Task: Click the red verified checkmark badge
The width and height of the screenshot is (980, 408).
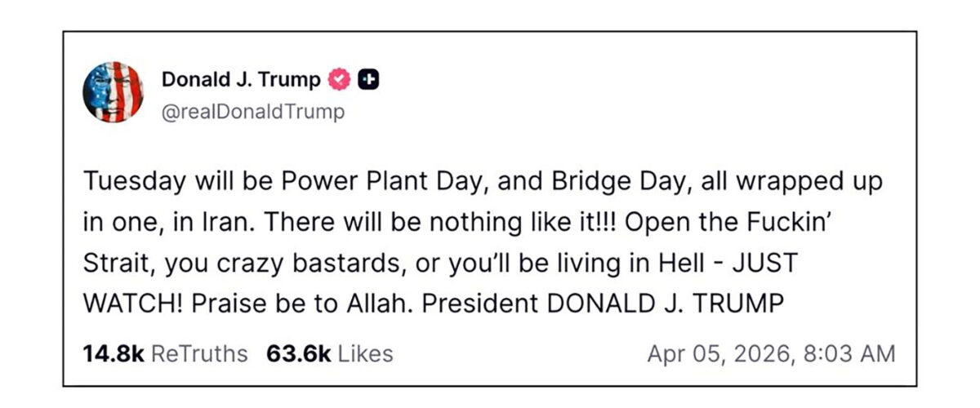Action: point(339,80)
